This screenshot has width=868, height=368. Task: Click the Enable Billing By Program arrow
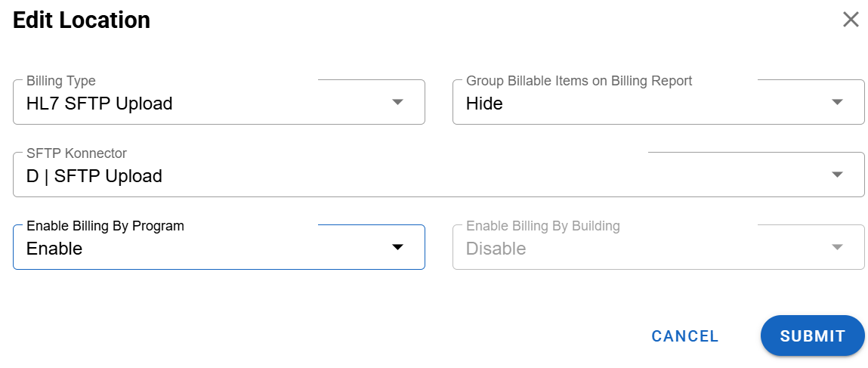click(x=398, y=248)
